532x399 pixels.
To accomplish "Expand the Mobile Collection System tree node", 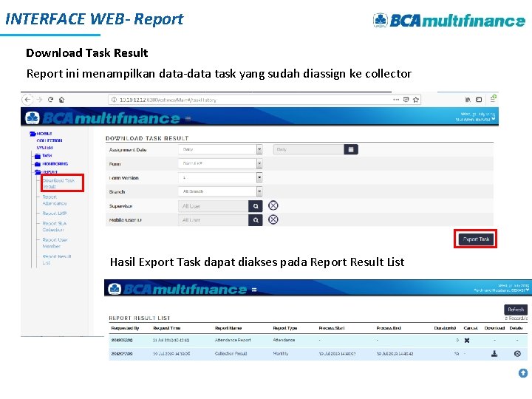I will (x=33, y=134).
